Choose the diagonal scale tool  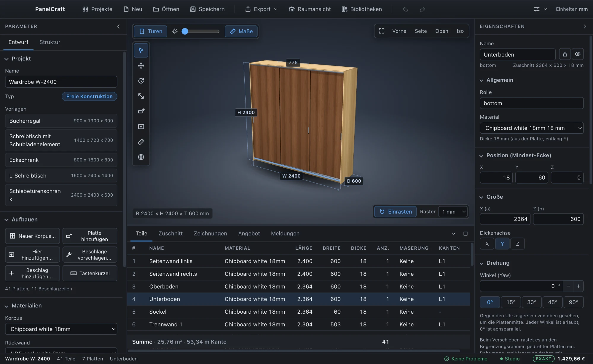click(x=141, y=96)
